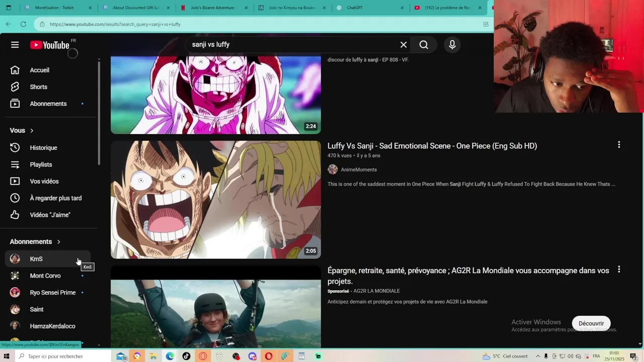Open the 5°C Ciel couvert weather widget
The image size is (644, 362).
pos(505,356)
